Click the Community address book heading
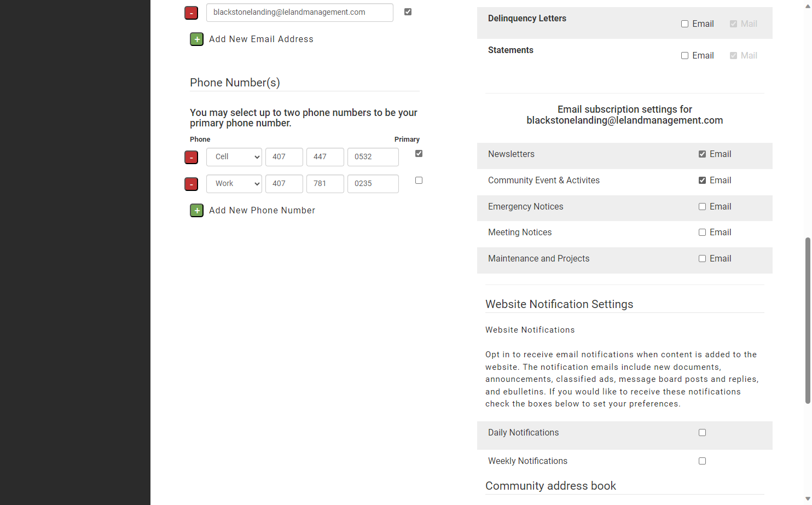The image size is (812, 505). tap(550, 486)
